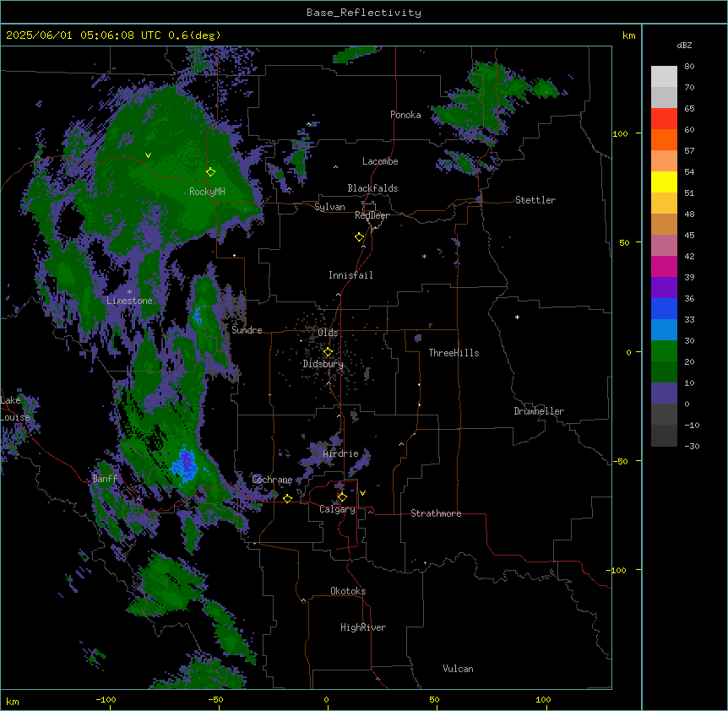Click the Okotoks label
Image resolution: width=728 pixels, height=711 pixels.
pyautogui.click(x=348, y=591)
